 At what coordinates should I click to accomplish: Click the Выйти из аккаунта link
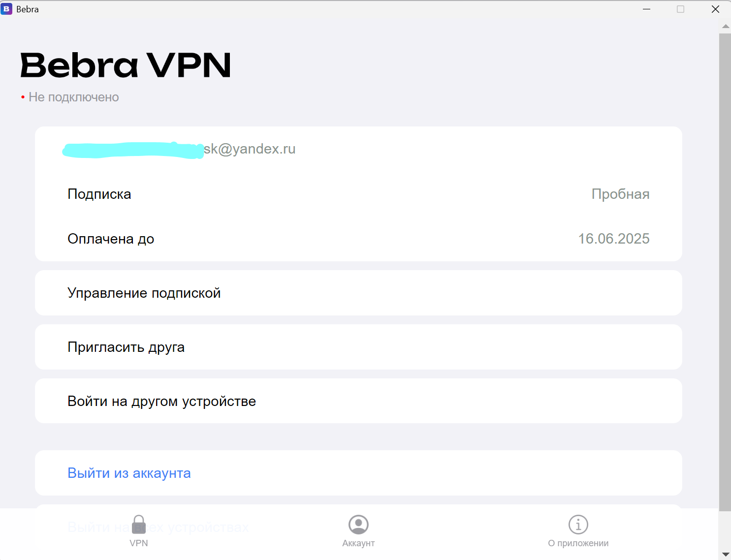coord(129,473)
